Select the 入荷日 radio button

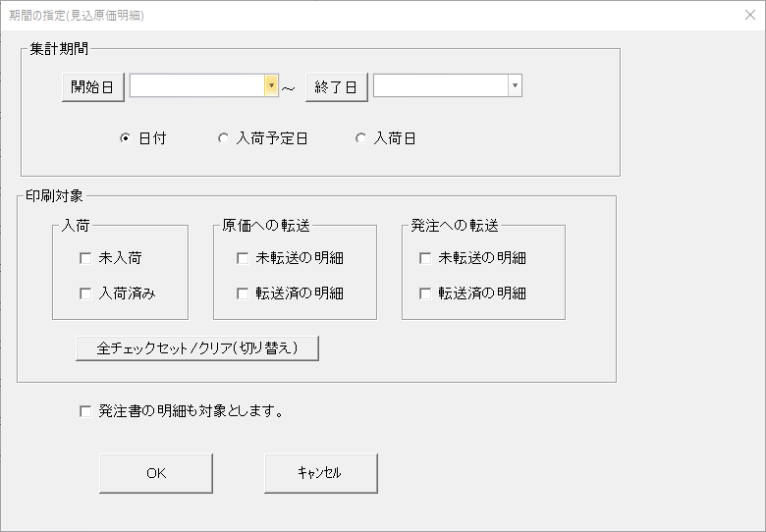point(360,139)
